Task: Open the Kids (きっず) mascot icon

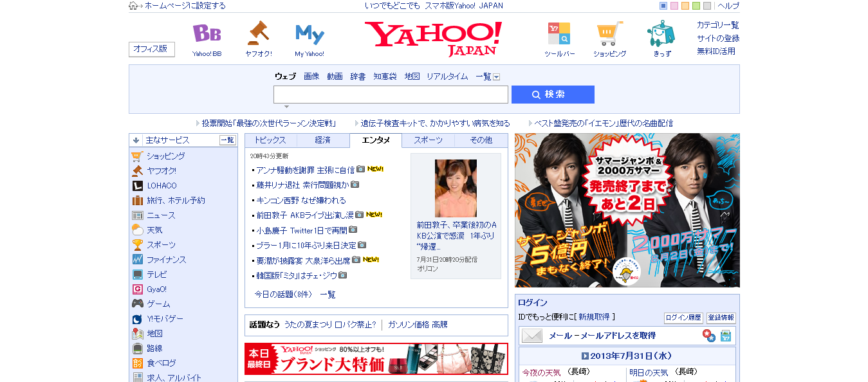Action: (x=661, y=33)
